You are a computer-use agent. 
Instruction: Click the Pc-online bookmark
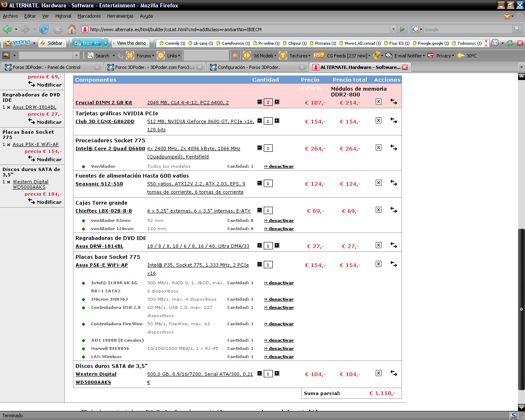(266, 43)
